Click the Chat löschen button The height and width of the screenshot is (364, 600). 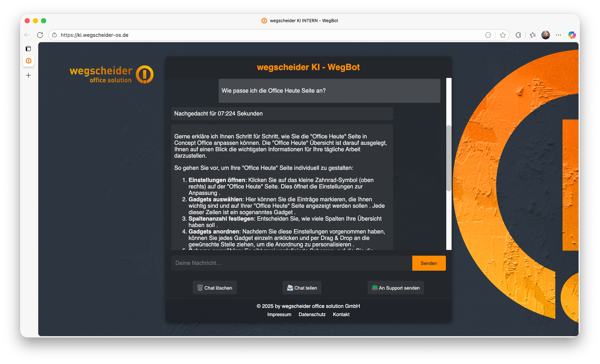coord(215,288)
